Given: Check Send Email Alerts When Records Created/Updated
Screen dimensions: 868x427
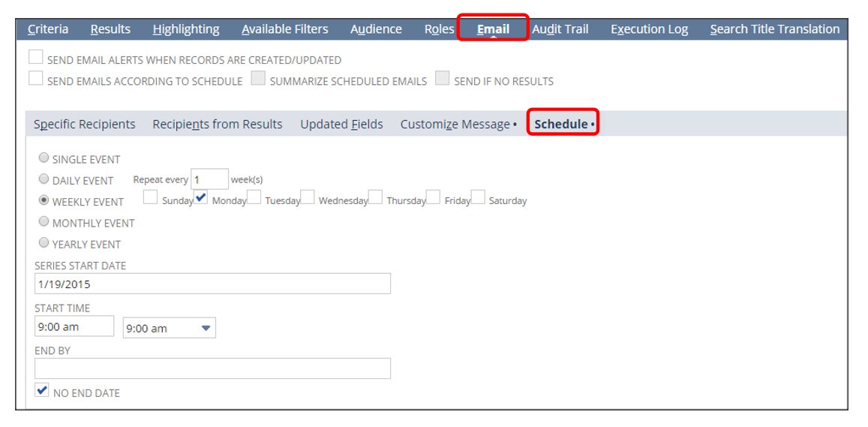Looking at the screenshot, I should (x=36, y=59).
